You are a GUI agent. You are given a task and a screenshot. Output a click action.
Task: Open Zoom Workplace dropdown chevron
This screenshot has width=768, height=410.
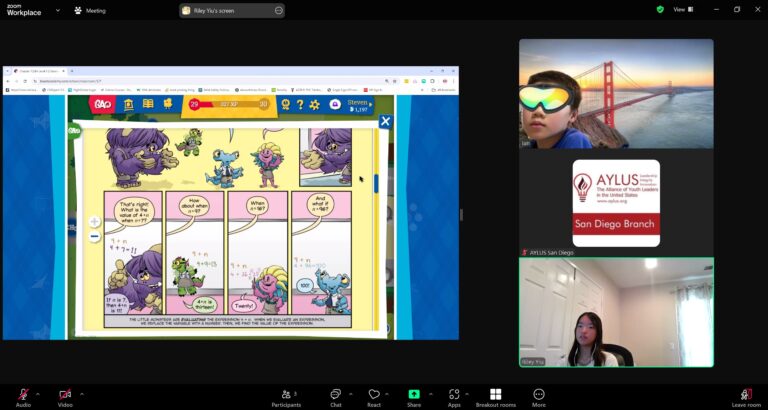coord(58,10)
